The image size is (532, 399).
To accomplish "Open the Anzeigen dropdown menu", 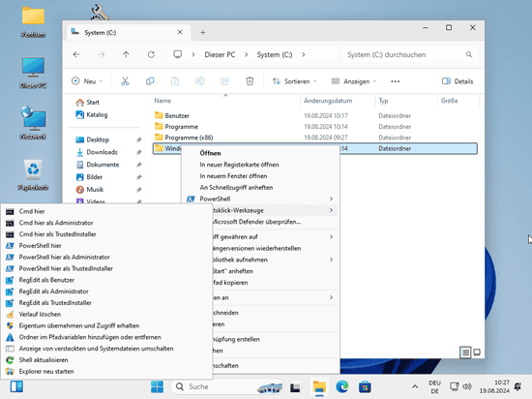I will click(354, 81).
